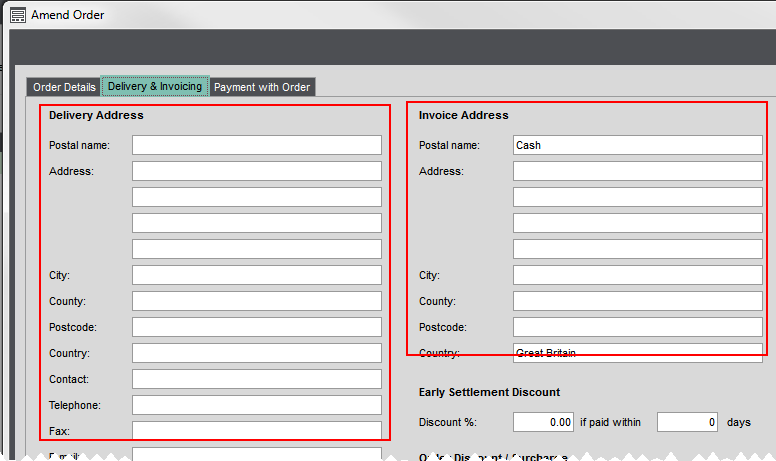Click the Delivery Contact input field
Screen dimensions: 776x461
click(x=256, y=379)
